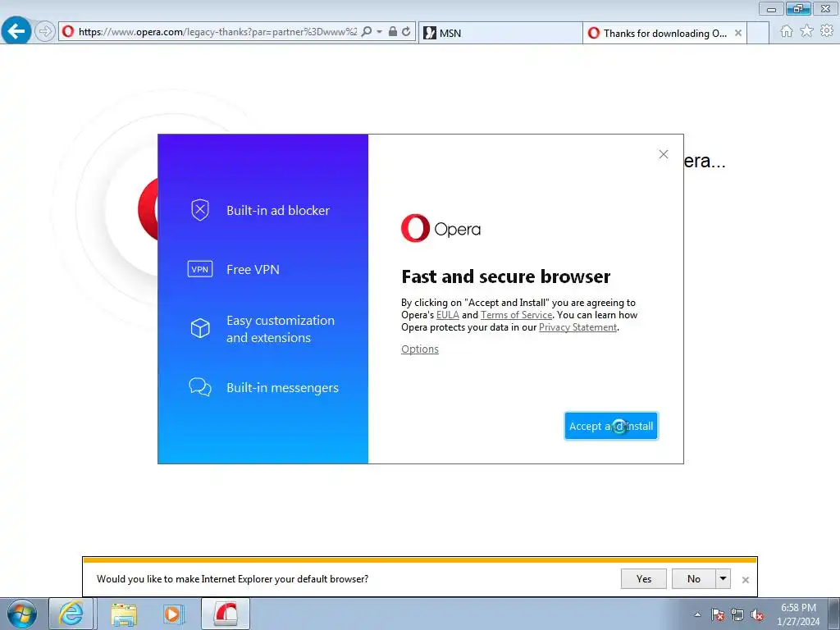Click the Opera favicon in address bar
The image size is (840, 630).
click(68, 32)
